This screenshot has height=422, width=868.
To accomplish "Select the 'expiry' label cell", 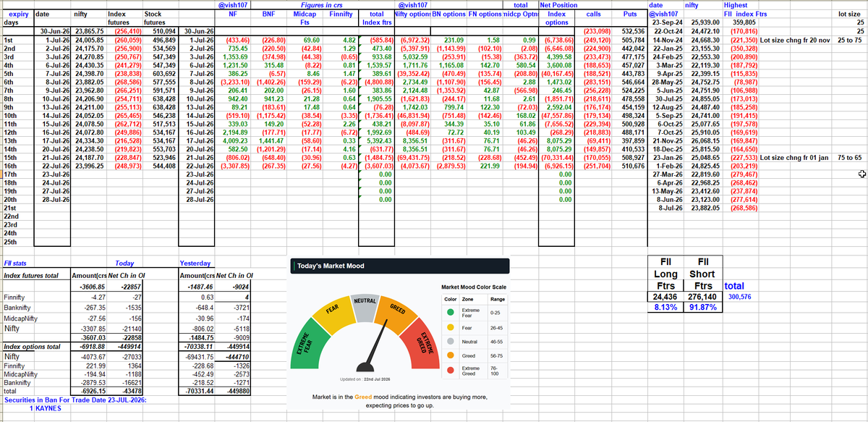I will (18, 14).
